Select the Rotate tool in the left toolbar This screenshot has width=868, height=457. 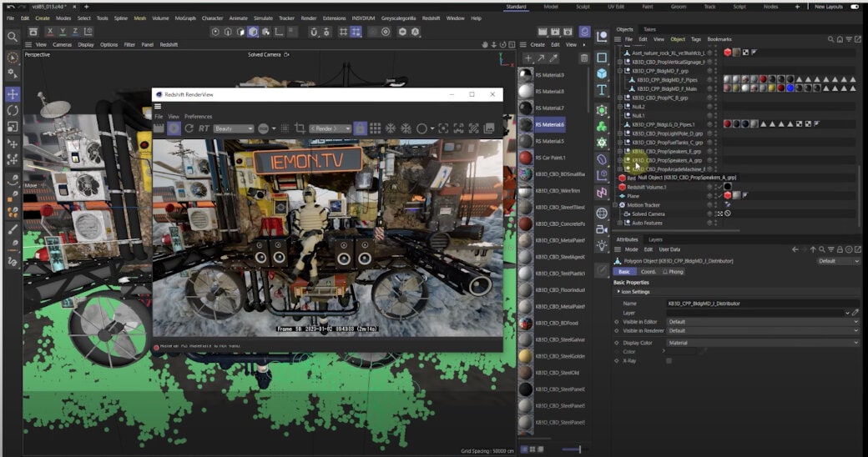13,111
